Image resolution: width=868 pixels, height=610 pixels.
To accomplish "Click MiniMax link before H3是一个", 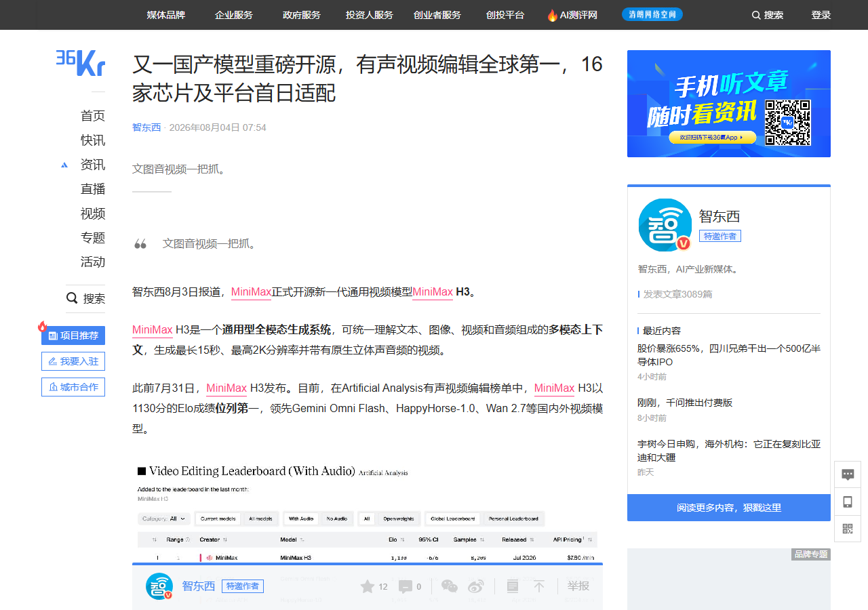I will click(x=153, y=330).
